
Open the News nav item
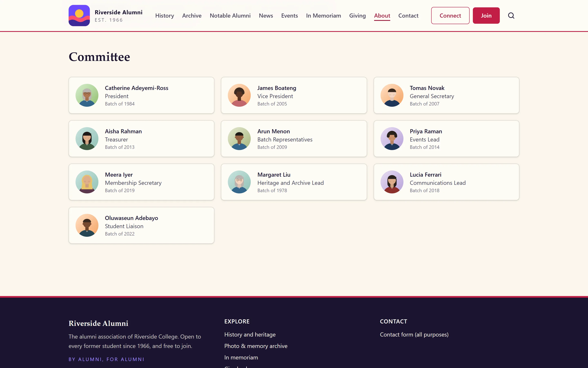point(266,16)
